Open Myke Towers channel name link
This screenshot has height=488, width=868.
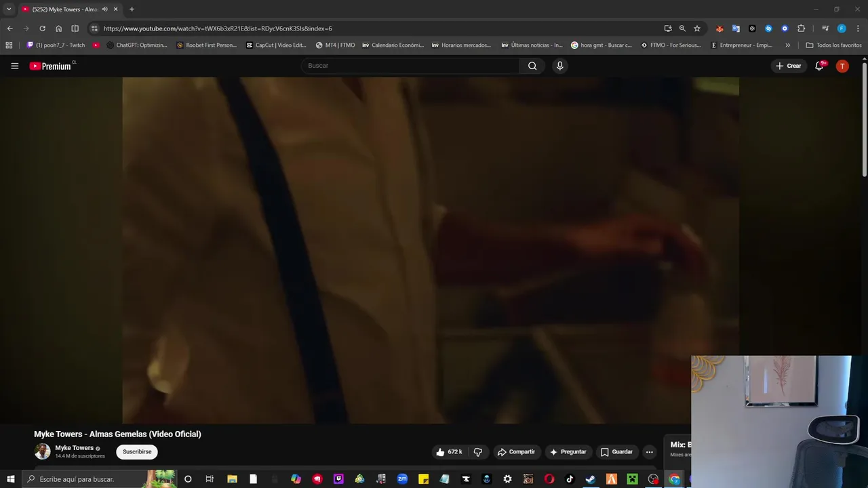tap(74, 448)
